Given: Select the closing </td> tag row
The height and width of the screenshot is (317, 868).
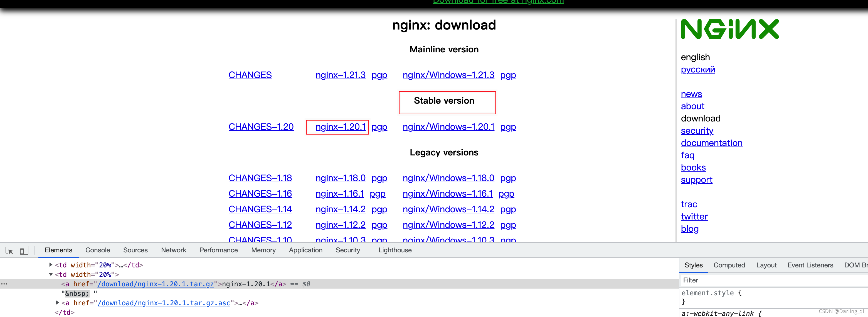Looking at the screenshot, I should click(x=64, y=312).
